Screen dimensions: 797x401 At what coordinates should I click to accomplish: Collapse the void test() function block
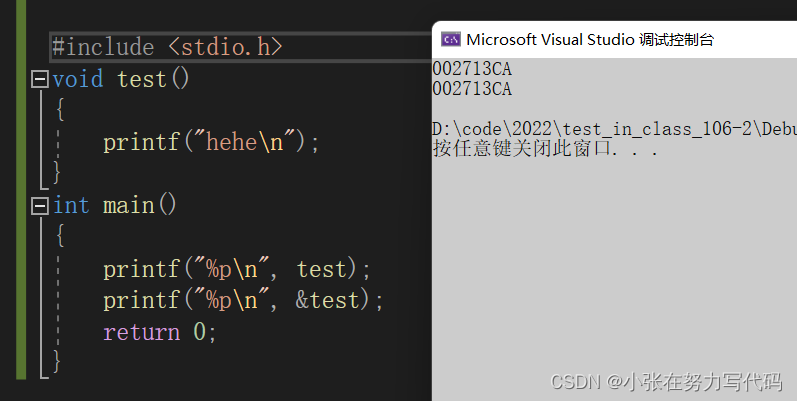[40, 79]
